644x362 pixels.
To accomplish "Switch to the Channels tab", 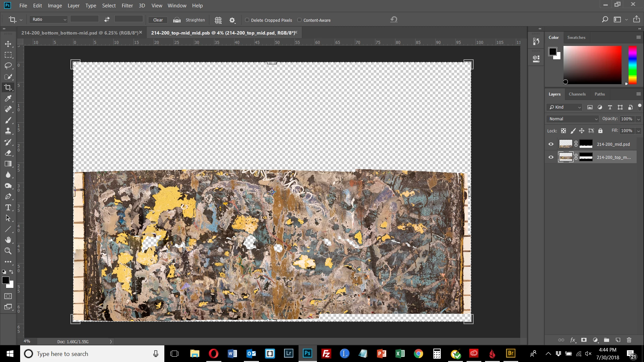I will [577, 94].
